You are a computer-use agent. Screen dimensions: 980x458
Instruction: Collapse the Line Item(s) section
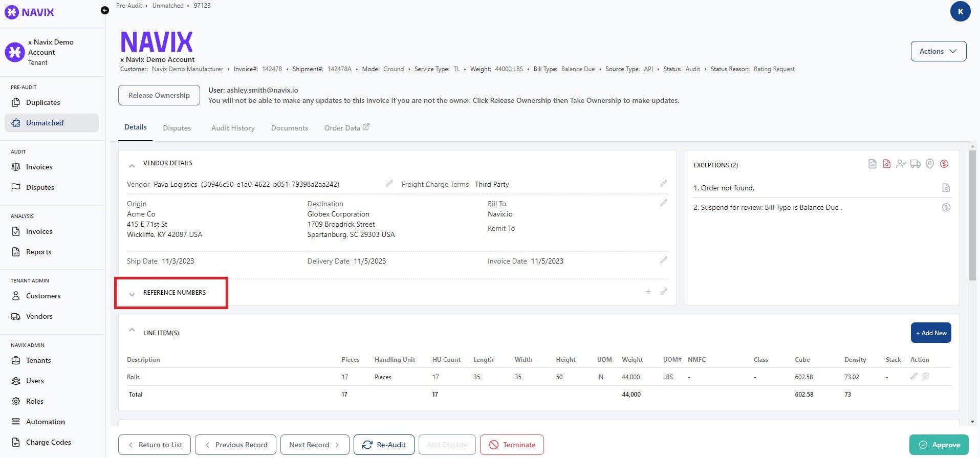pos(132,330)
